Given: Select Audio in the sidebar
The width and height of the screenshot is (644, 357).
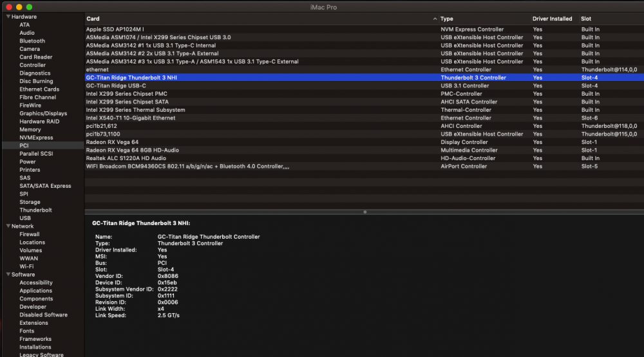Looking at the screenshot, I should coord(26,33).
